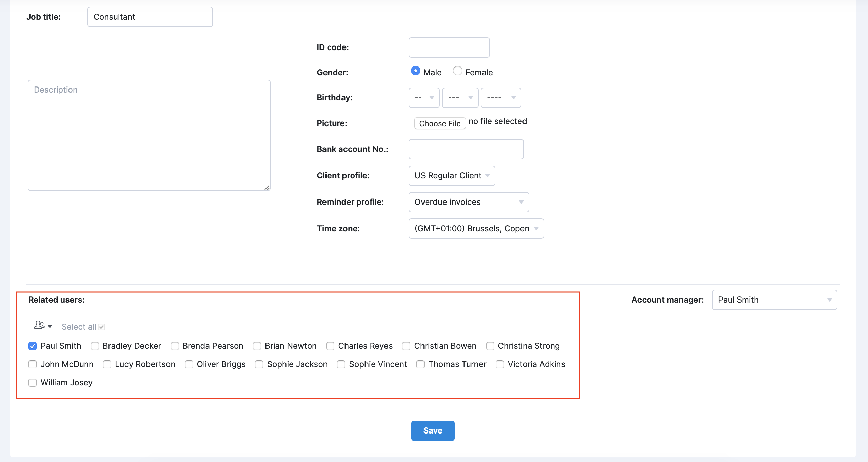This screenshot has height=462, width=868.
Task: Check the Sophie Jackson checkbox
Action: tap(259, 364)
